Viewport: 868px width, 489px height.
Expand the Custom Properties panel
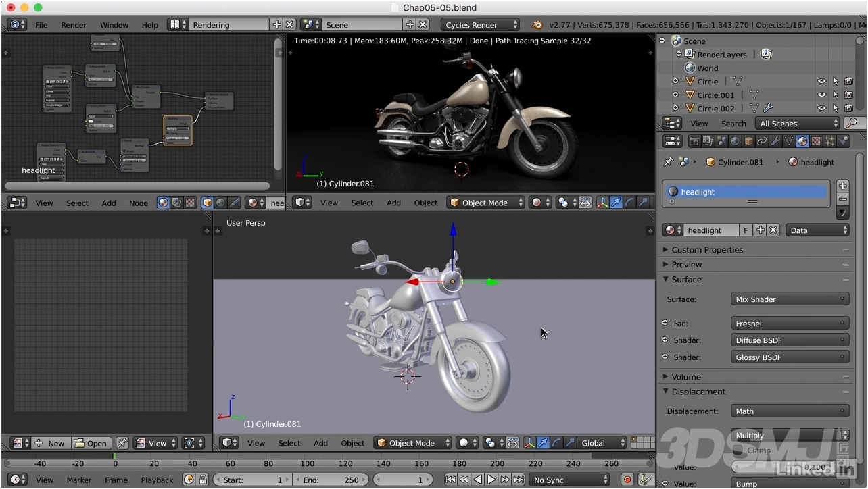click(706, 250)
